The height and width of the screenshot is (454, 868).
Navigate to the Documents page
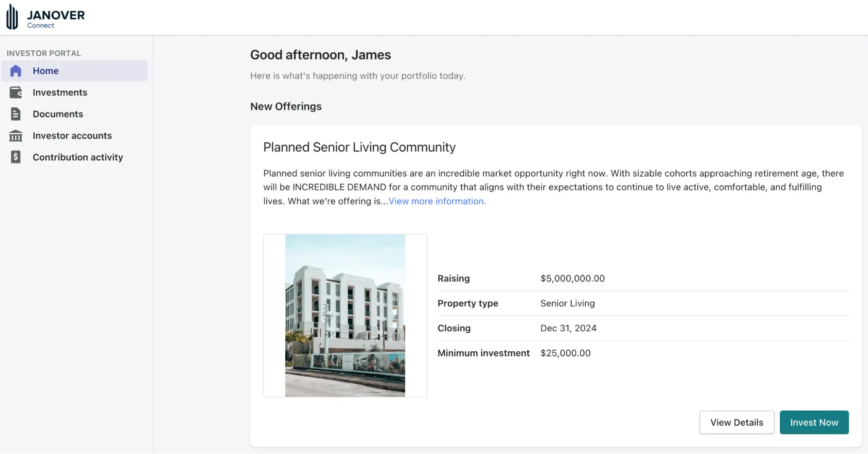58,114
